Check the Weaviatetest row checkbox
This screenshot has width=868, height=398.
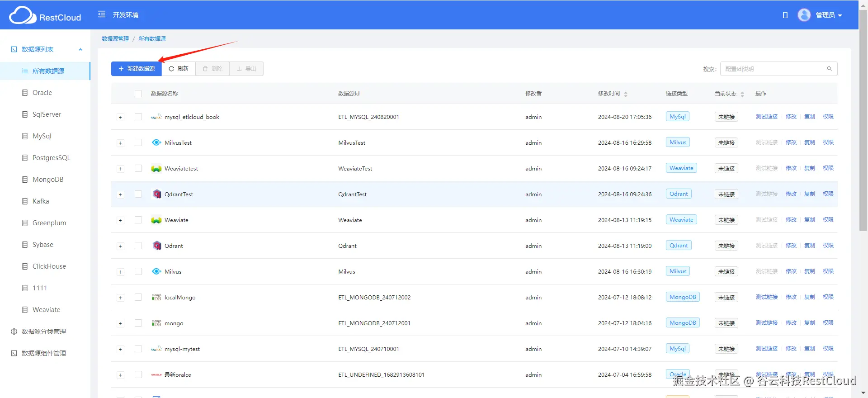coord(138,168)
